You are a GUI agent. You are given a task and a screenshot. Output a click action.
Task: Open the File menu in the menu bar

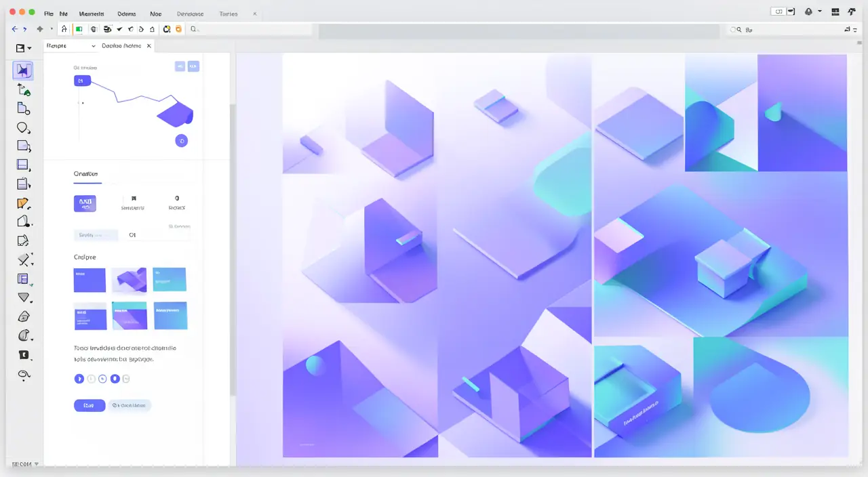(48, 14)
